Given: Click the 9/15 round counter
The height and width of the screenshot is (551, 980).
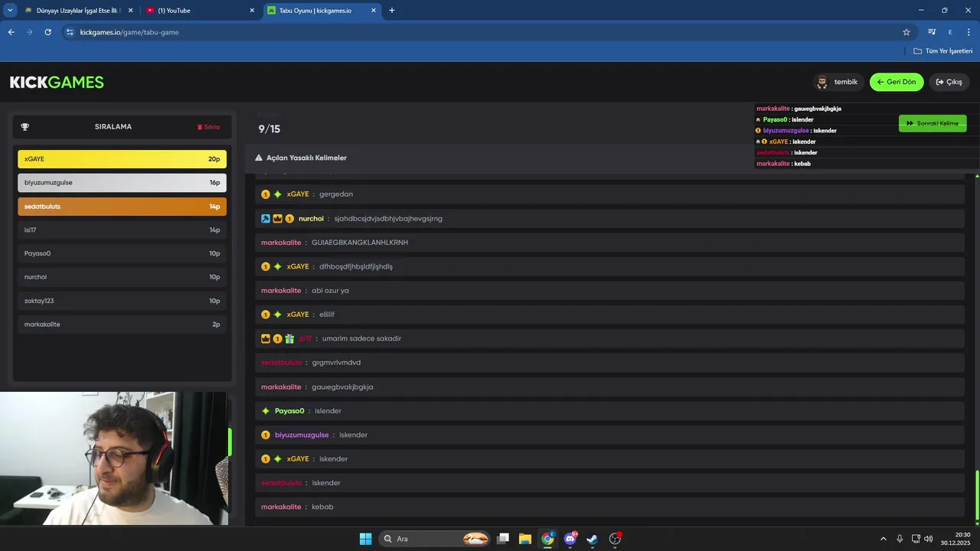Looking at the screenshot, I should pos(269,129).
